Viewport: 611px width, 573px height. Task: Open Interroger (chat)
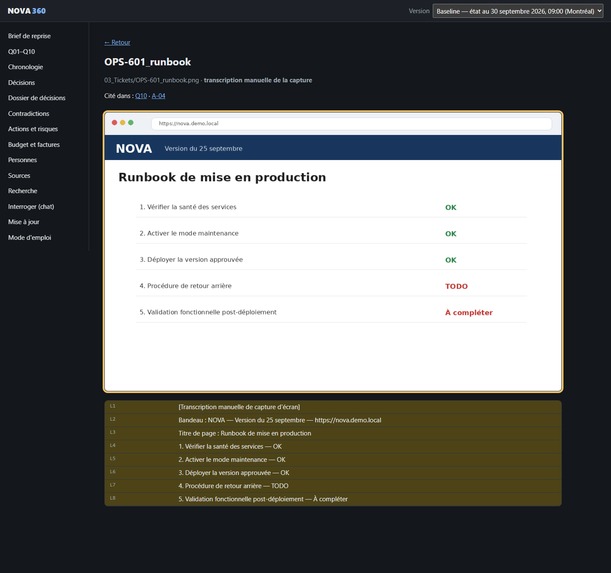point(31,207)
